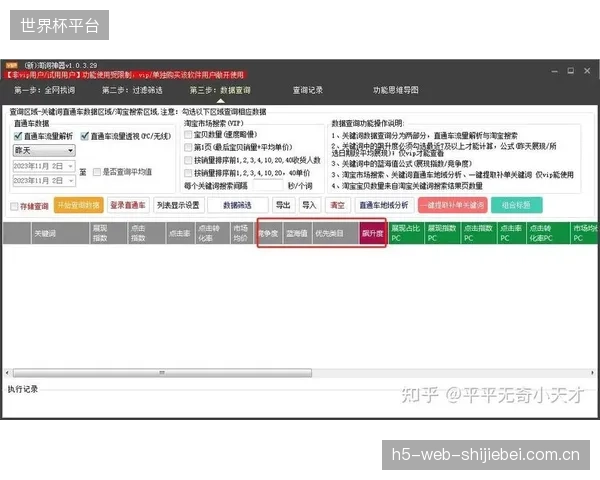Minimize the 淘词神器 window
The width and height of the screenshot is (600, 480).
(554, 71)
